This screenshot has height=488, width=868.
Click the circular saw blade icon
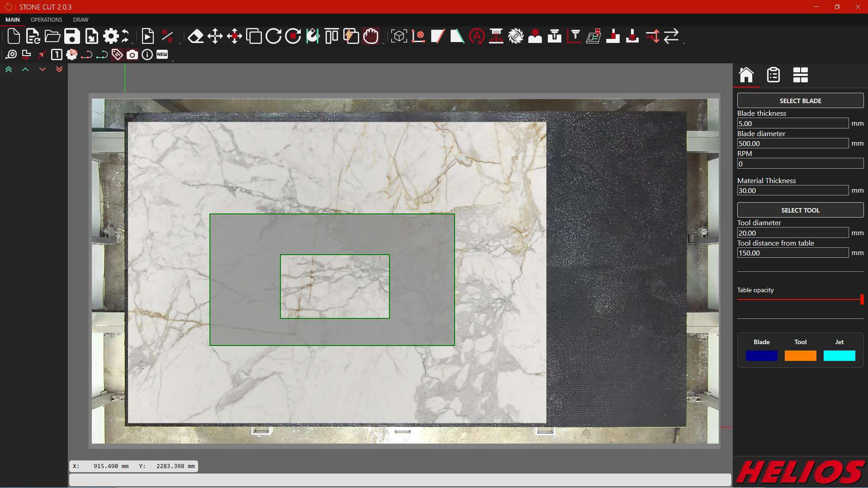(516, 36)
